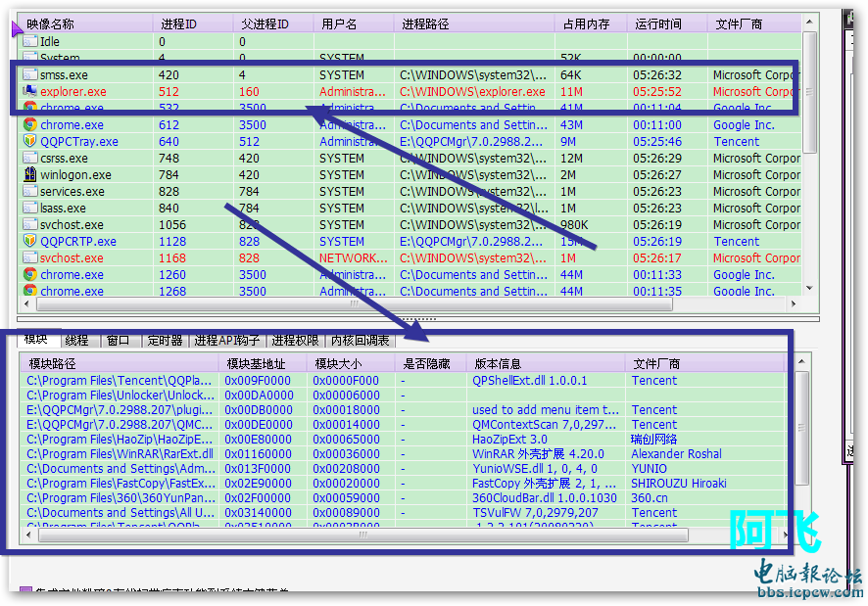
Task: Click the 版本信息 column header
Action: tap(546, 363)
